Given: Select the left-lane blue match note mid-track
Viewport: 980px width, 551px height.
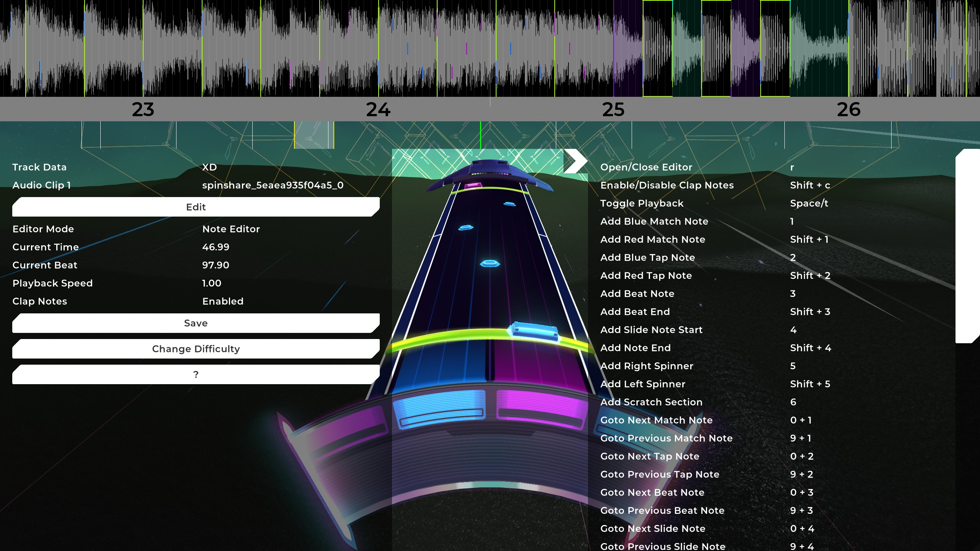Looking at the screenshot, I should (465, 228).
